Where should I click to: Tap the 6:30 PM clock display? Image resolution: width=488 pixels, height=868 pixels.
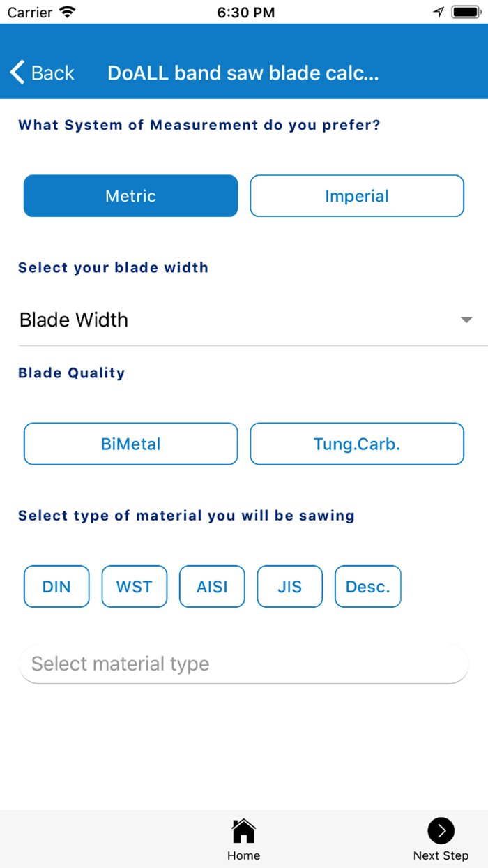tap(245, 11)
